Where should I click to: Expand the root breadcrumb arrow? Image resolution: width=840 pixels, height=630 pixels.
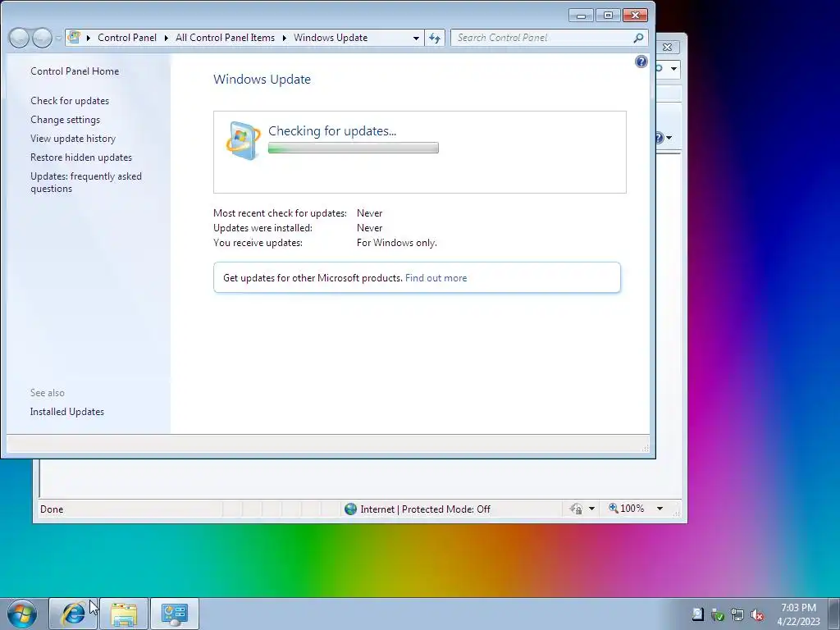coord(89,38)
